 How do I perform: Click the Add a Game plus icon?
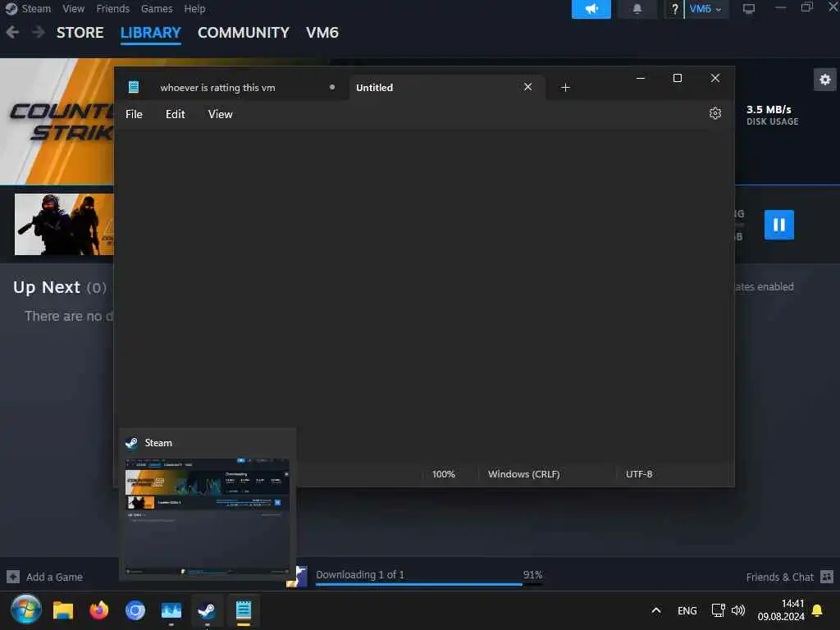tap(13, 577)
